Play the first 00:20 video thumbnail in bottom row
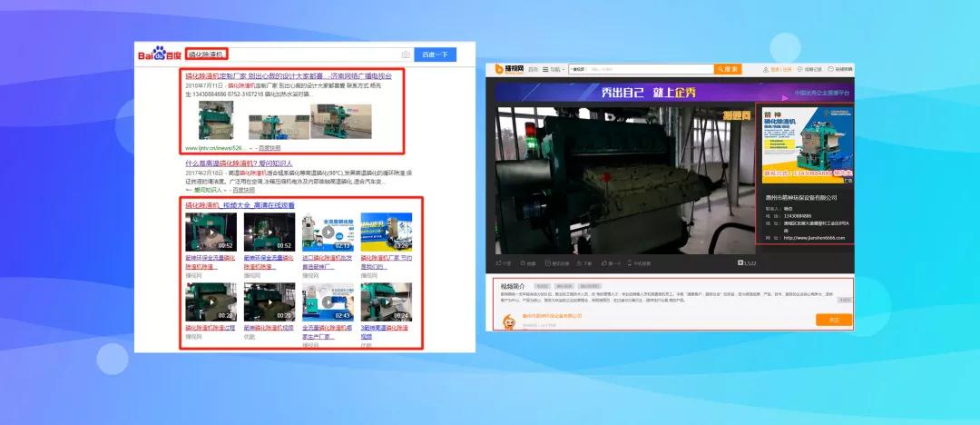 coord(211,302)
